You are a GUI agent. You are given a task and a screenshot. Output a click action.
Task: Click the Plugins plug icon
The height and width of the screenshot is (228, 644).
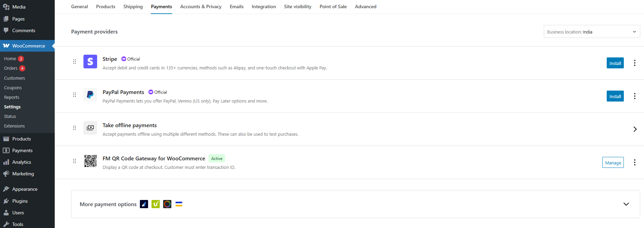(6, 201)
